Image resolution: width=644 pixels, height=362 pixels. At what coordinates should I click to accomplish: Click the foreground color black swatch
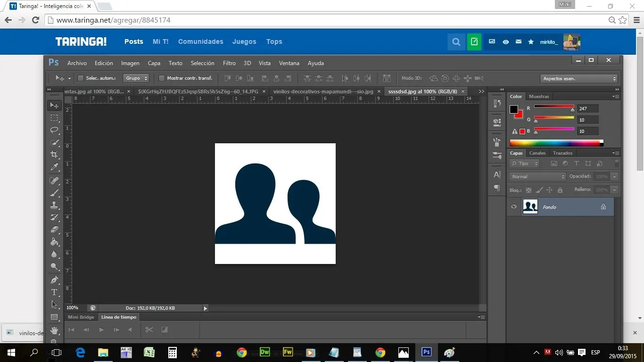[x=514, y=109]
